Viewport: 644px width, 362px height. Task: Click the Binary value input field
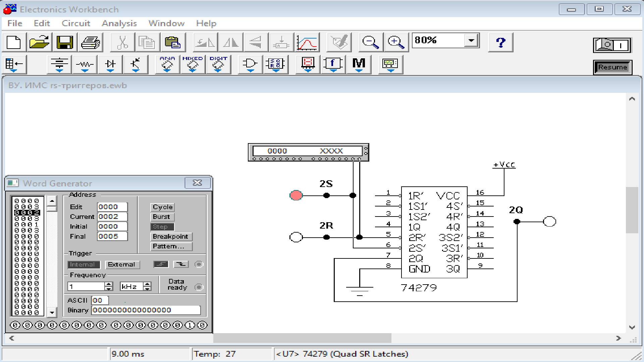146,310
